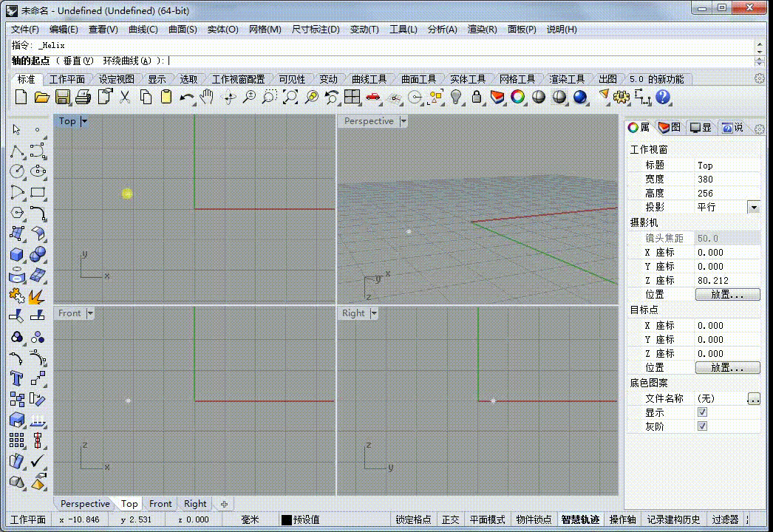Image resolution: width=773 pixels, height=532 pixels.
Task: Toggle 锁定格点 grid snap in status bar
Action: (x=413, y=519)
